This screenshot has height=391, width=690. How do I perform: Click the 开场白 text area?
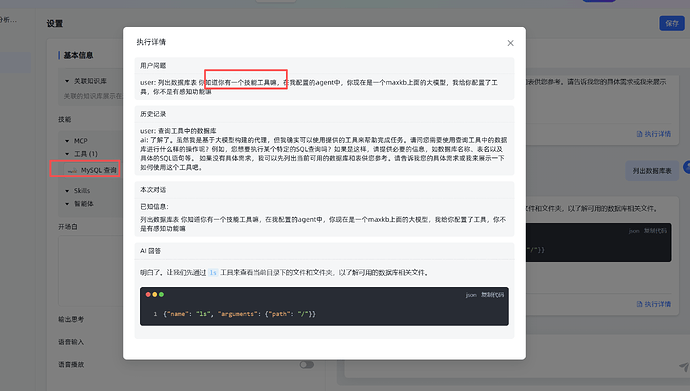(x=91, y=270)
